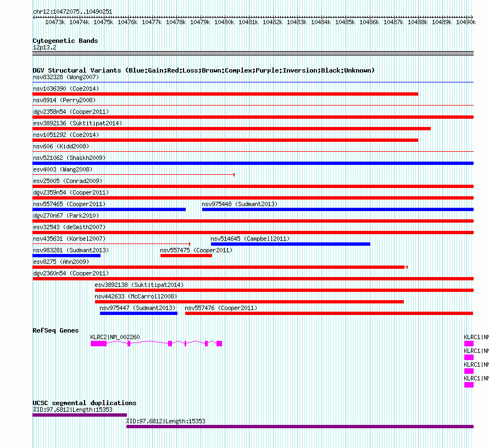The width and height of the screenshot is (489, 448).
Task: Click the nsv557465 (Cooper2011) blue bar
Action: tap(109, 209)
